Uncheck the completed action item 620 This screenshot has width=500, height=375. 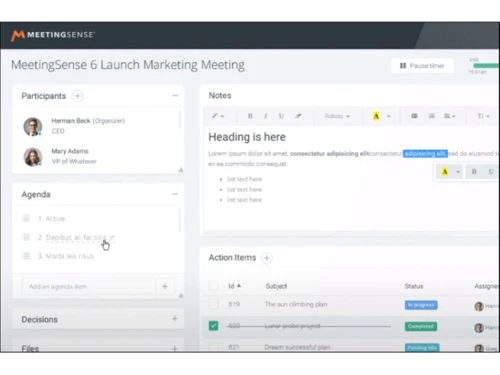pos(213,326)
